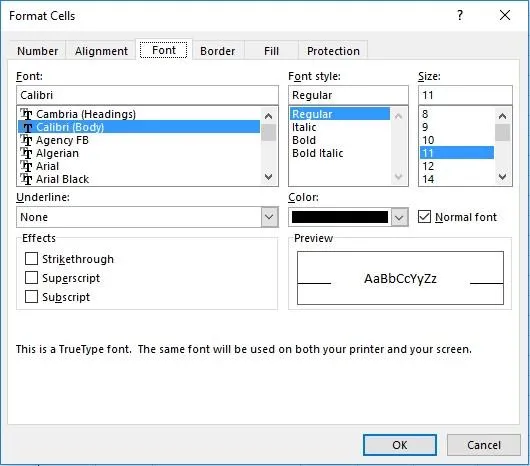Pick font size 10

tap(457, 140)
